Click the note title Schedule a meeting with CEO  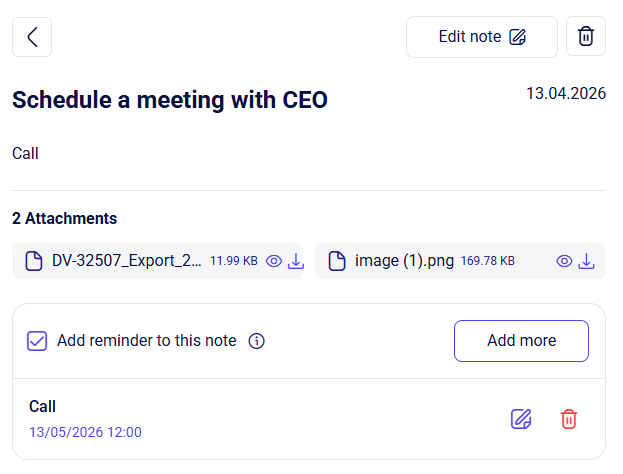coord(170,100)
